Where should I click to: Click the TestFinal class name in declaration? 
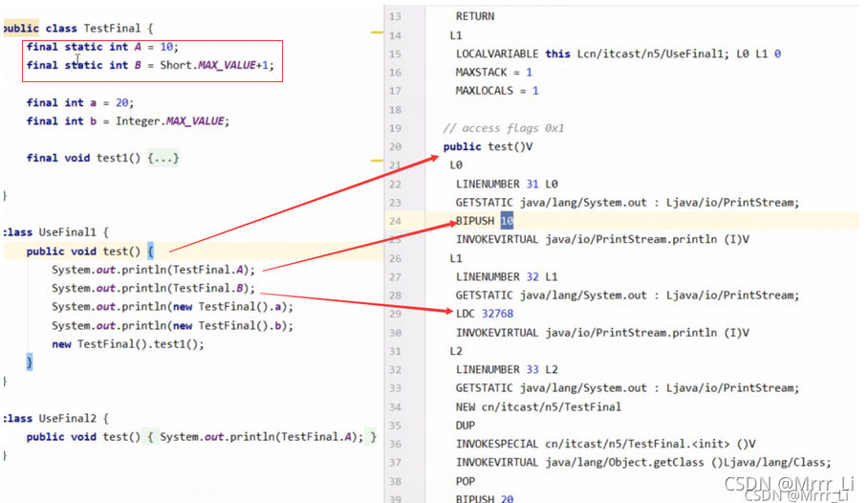tap(112, 29)
